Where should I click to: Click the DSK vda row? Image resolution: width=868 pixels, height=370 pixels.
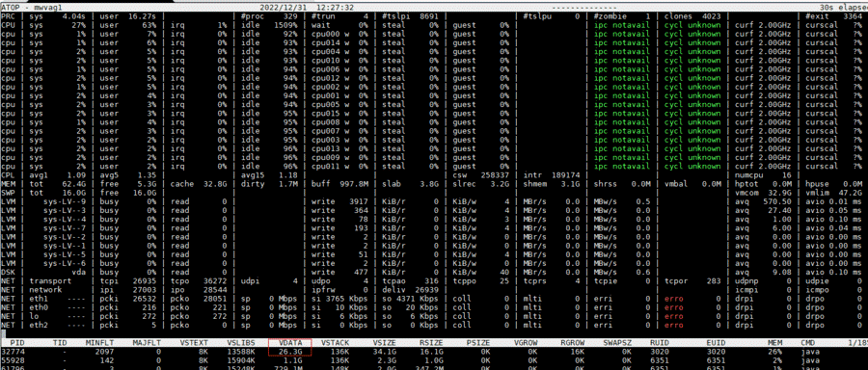coord(434,272)
